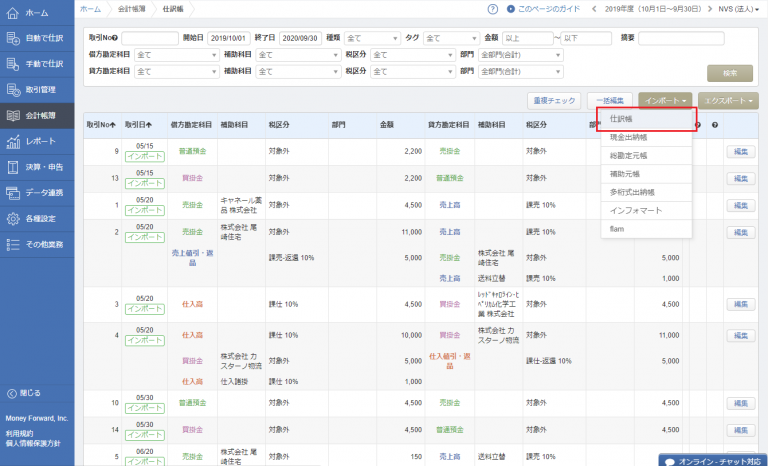Click the 検索 search button
Image resolution: width=768 pixels, height=466 pixels.
pos(730,73)
